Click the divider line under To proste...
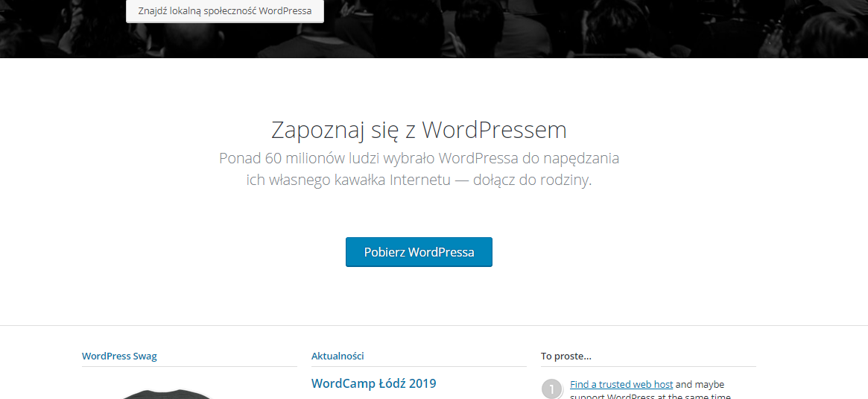Image resolution: width=868 pixels, height=399 pixels. (x=648, y=366)
